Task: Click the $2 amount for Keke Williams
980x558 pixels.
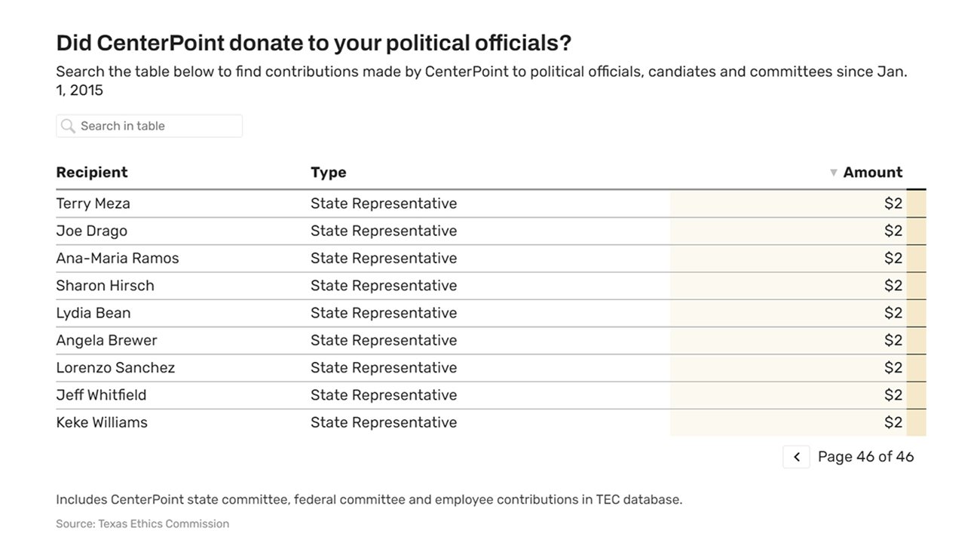Action: point(893,423)
